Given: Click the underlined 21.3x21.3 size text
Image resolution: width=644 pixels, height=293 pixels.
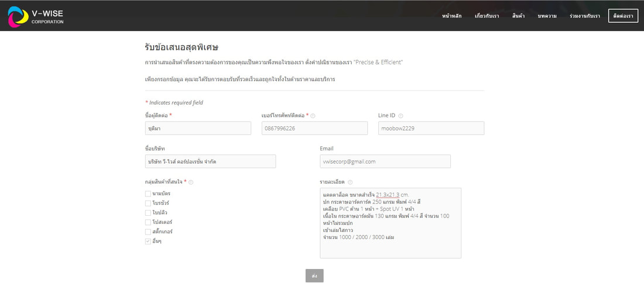Looking at the screenshot, I should pyautogui.click(x=388, y=195).
